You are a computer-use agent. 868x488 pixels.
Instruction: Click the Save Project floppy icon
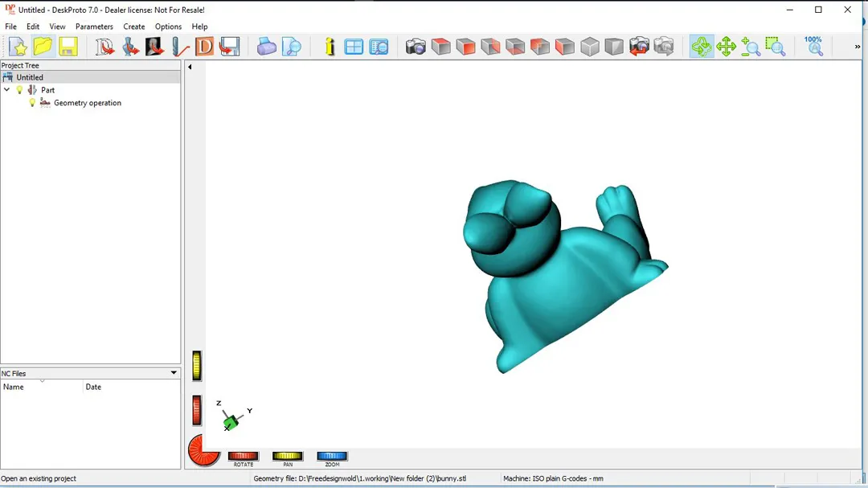click(x=68, y=47)
